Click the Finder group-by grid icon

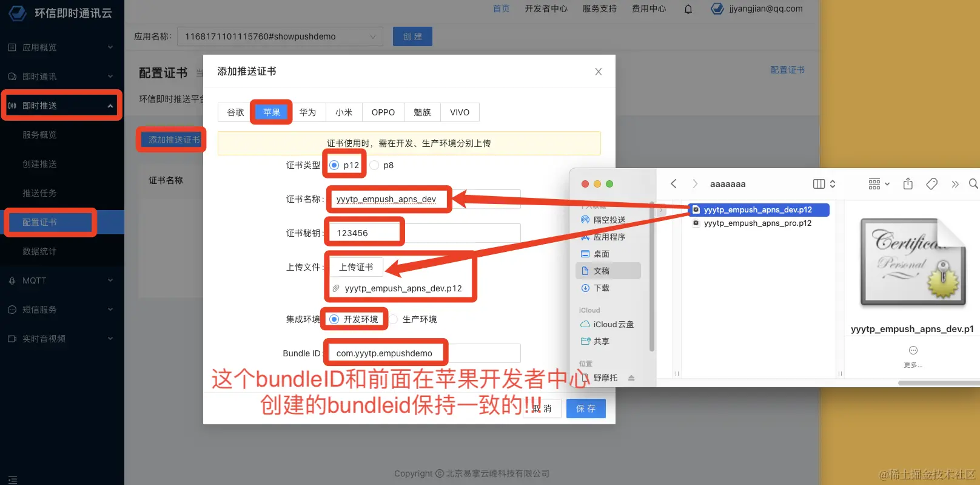click(x=874, y=184)
